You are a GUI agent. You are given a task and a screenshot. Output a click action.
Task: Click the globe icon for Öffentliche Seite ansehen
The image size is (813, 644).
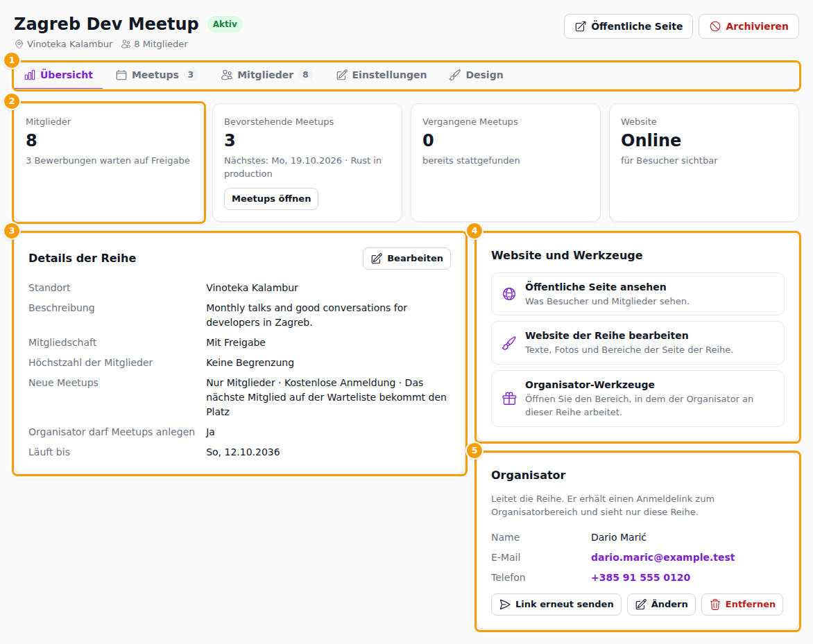tap(509, 294)
